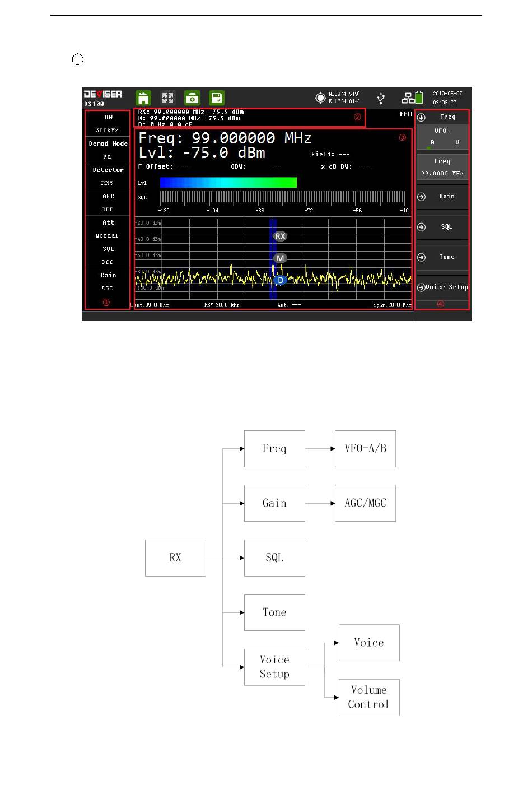Click the Field: --- value
The height and width of the screenshot is (789, 532).
point(330,154)
